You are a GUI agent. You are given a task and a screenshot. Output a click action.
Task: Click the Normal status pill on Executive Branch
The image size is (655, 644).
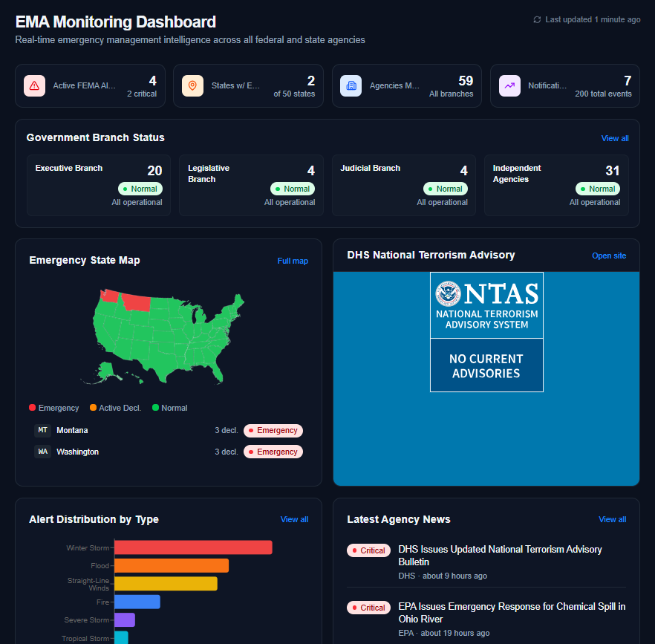tap(140, 189)
